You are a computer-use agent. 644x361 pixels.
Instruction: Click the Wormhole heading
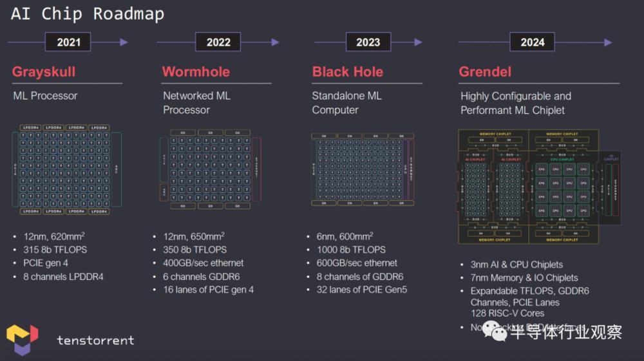pyautogui.click(x=196, y=72)
